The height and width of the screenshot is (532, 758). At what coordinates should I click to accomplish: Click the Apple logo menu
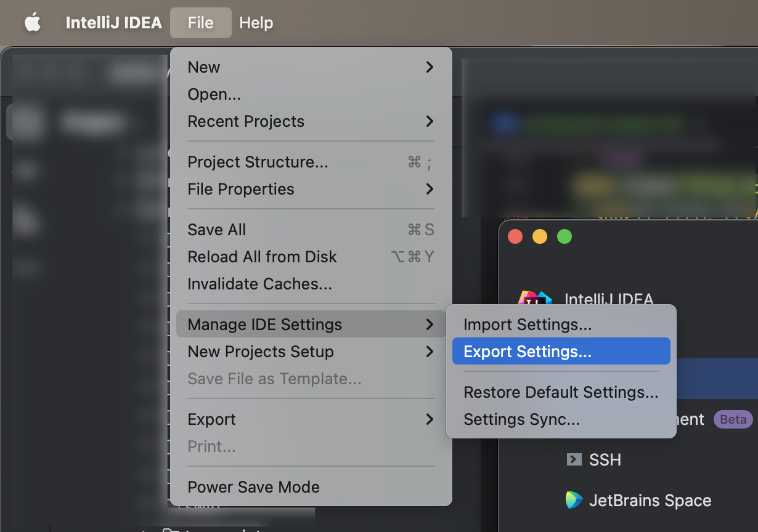point(32,23)
